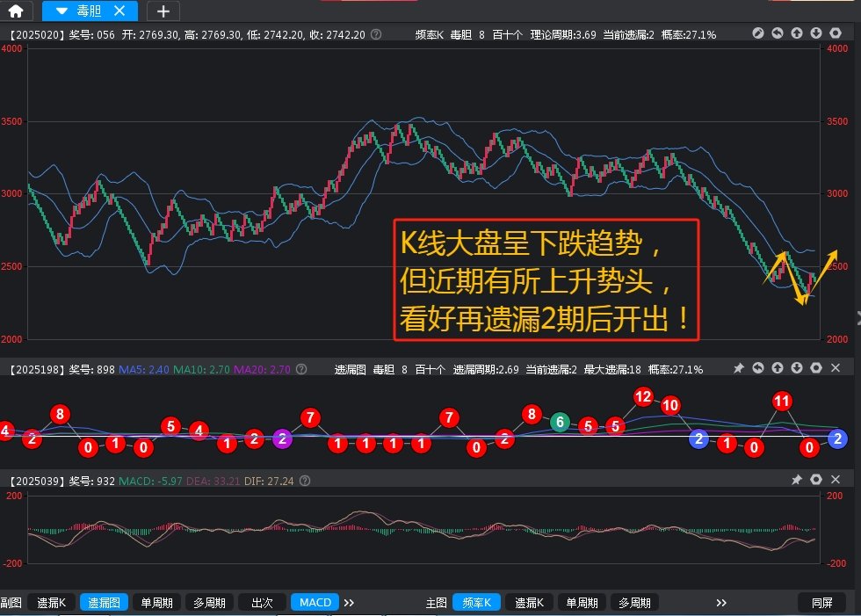Expand more main-chart options after 多周期
Screen dimensions: 861x616
click(x=721, y=602)
